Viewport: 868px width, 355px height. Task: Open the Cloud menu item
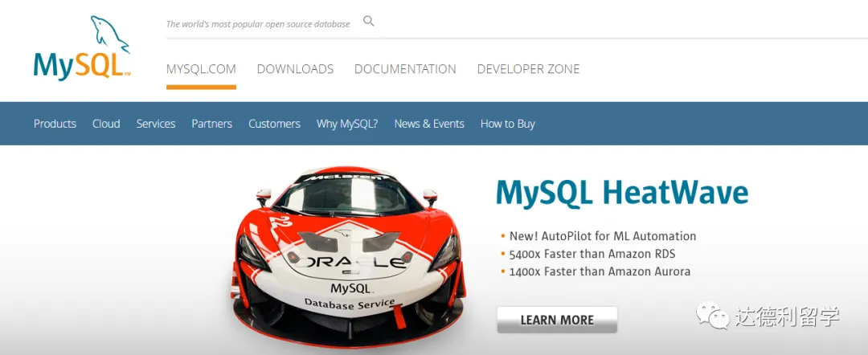click(x=106, y=124)
